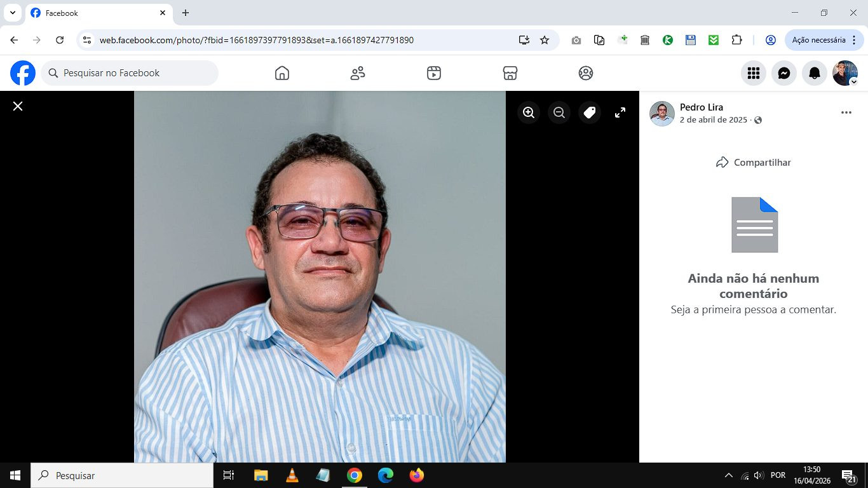Zoom in on the photo
Image resolution: width=868 pixels, height=488 pixels.
(x=528, y=112)
